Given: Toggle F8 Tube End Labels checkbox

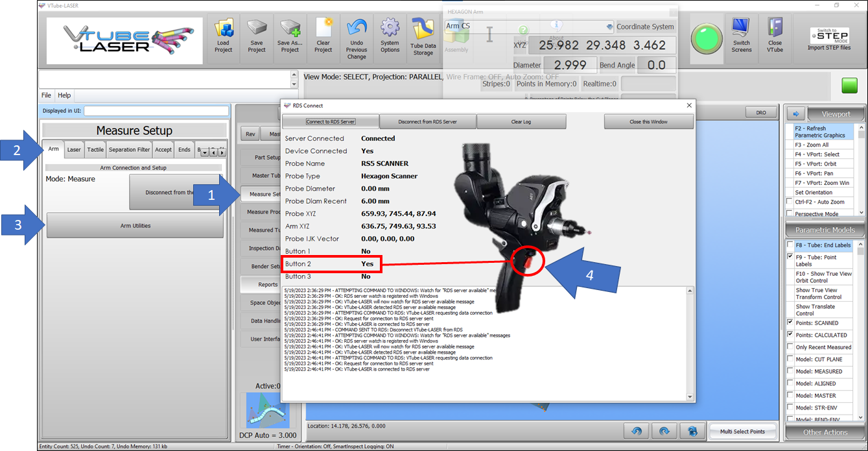Looking at the screenshot, I should click(790, 245).
